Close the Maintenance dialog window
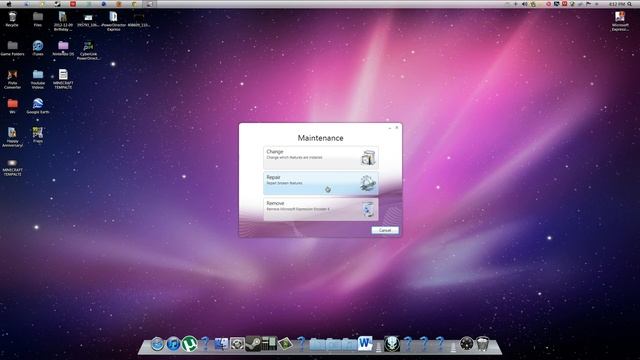The width and height of the screenshot is (640, 360). coord(397,128)
